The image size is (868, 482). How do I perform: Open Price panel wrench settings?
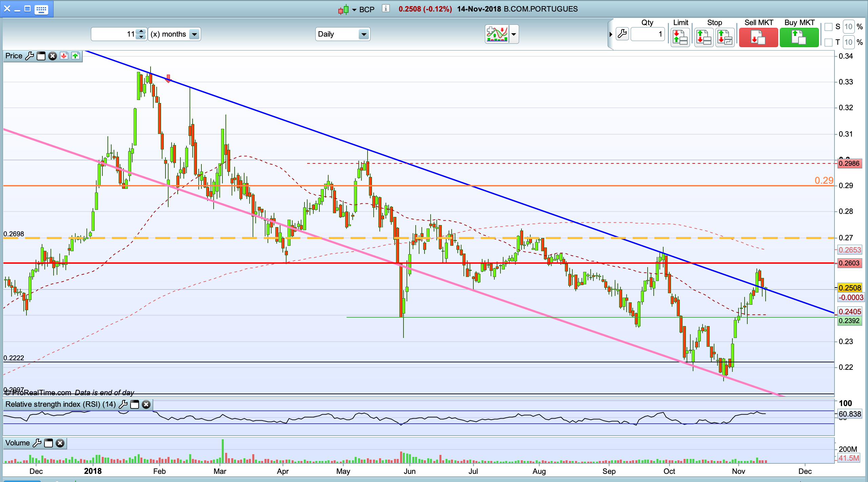[29, 56]
